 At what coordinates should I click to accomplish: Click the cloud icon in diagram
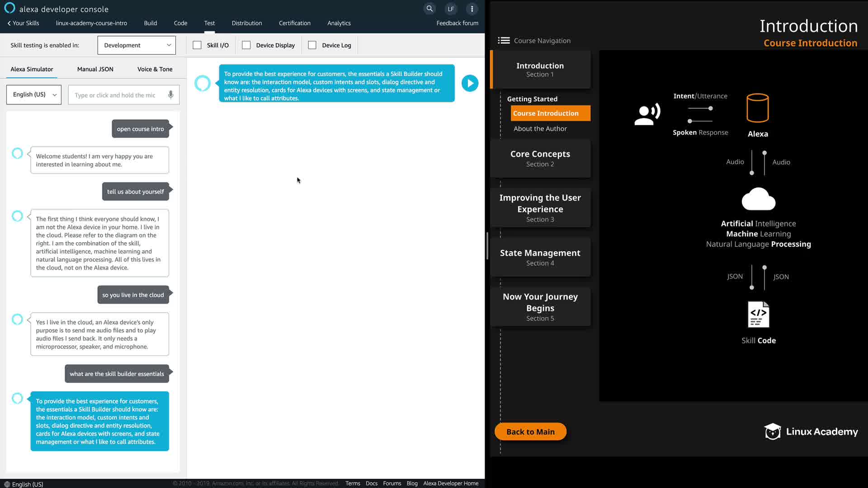tap(758, 199)
